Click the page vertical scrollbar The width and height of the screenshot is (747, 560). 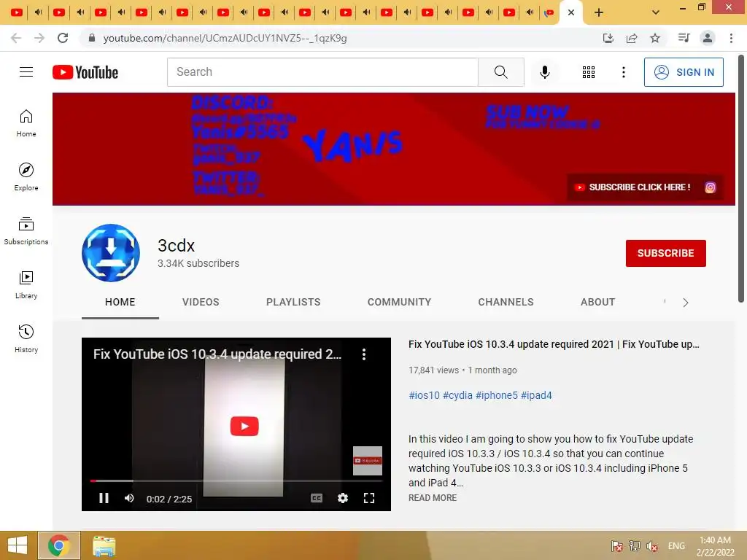click(741, 179)
